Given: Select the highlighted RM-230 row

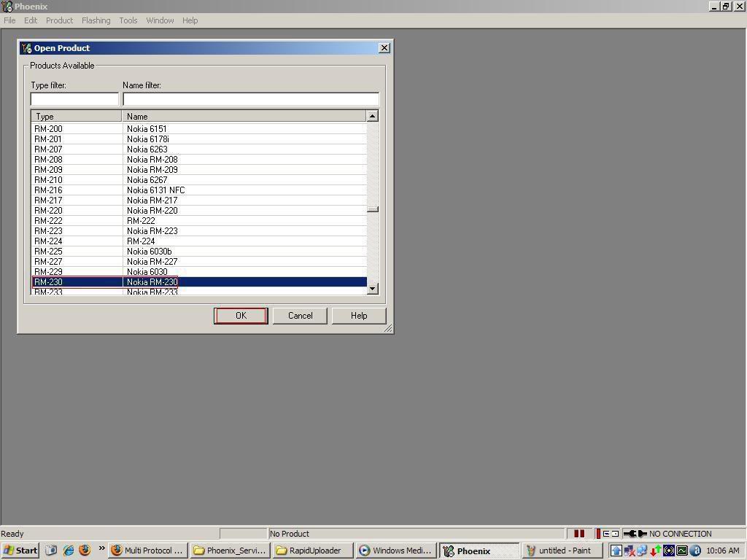Looking at the screenshot, I should pos(199,282).
